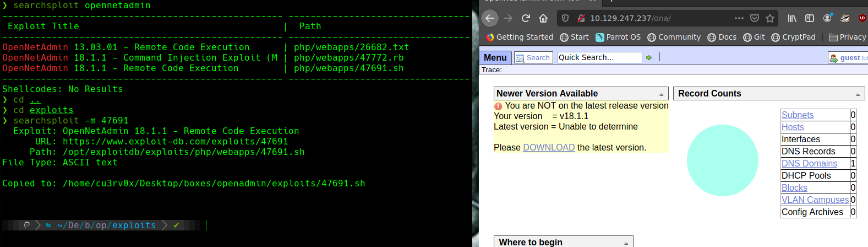Click the 'Your version = v18.1.1' text
The width and height of the screenshot is (868, 247).
(541, 116)
